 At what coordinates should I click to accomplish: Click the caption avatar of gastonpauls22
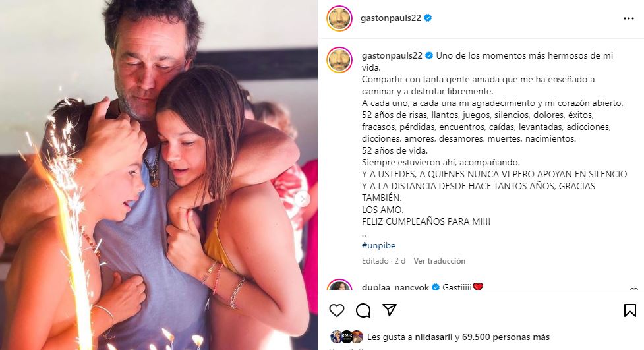[x=339, y=60]
